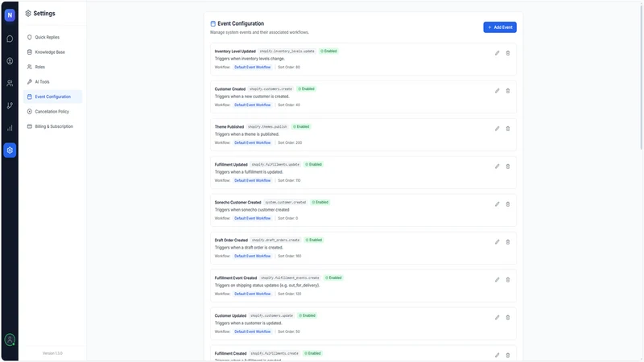Edit the Customer Updated event
Viewport: 644px width, 362px height.
497,317
